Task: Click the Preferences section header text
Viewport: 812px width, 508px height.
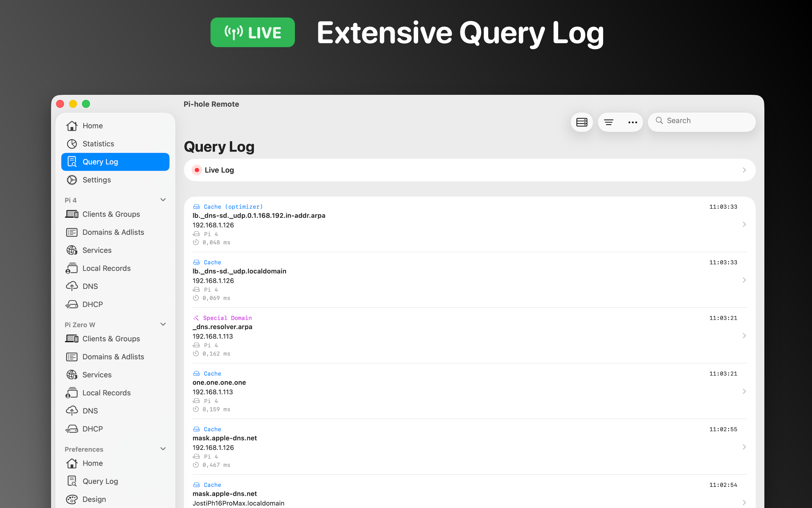Action: coord(84,449)
